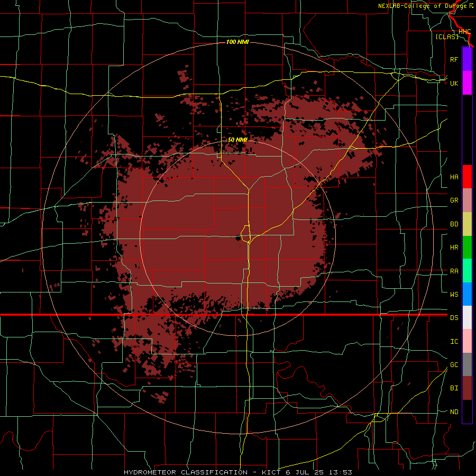Click the BD legend label
476x476 pixels.
(x=454, y=224)
